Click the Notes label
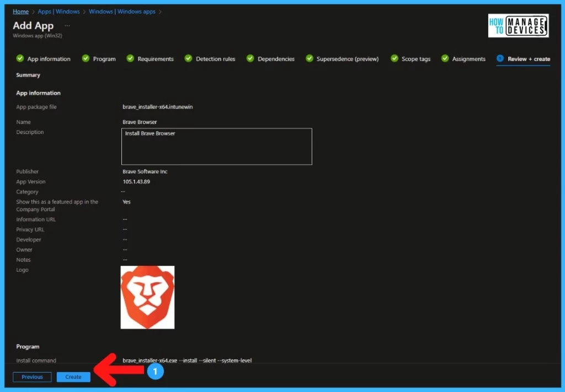Screen dimensions: 565x392 coord(23,260)
